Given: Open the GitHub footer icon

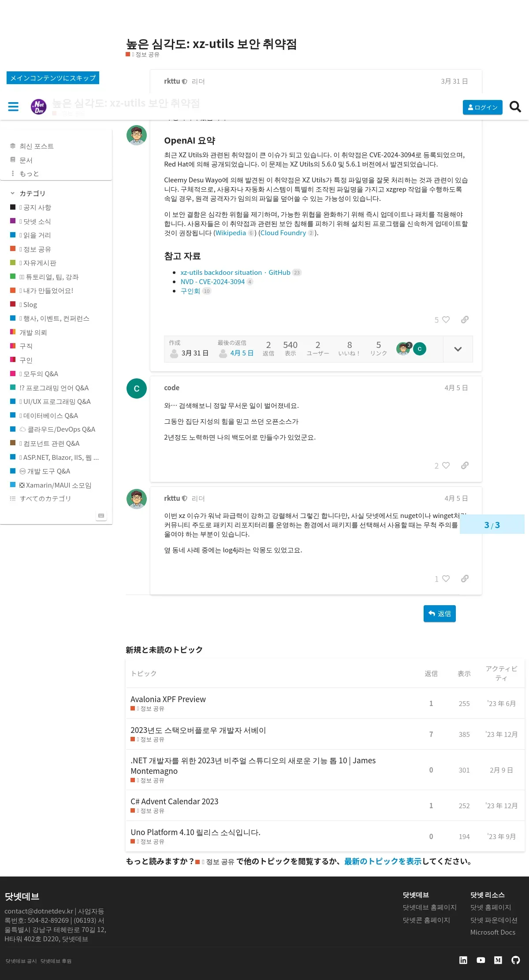Looking at the screenshot, I should click(x=516, y=960).
